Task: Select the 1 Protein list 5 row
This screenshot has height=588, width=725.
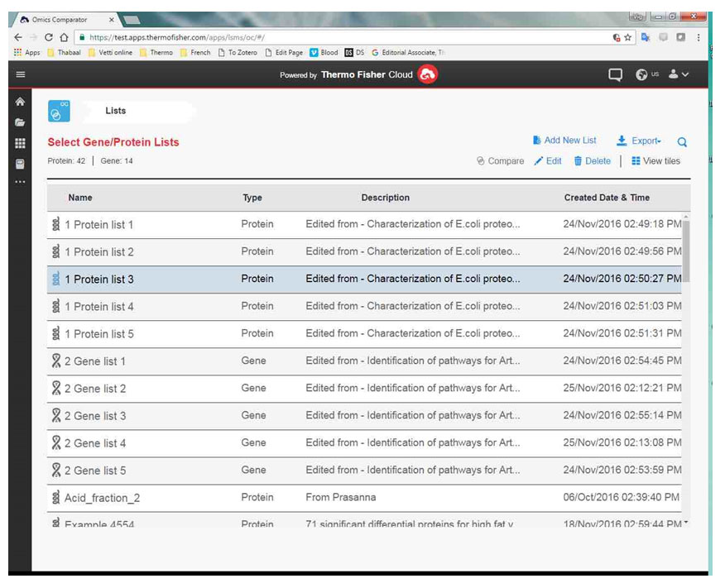Action: pos(364,333)
